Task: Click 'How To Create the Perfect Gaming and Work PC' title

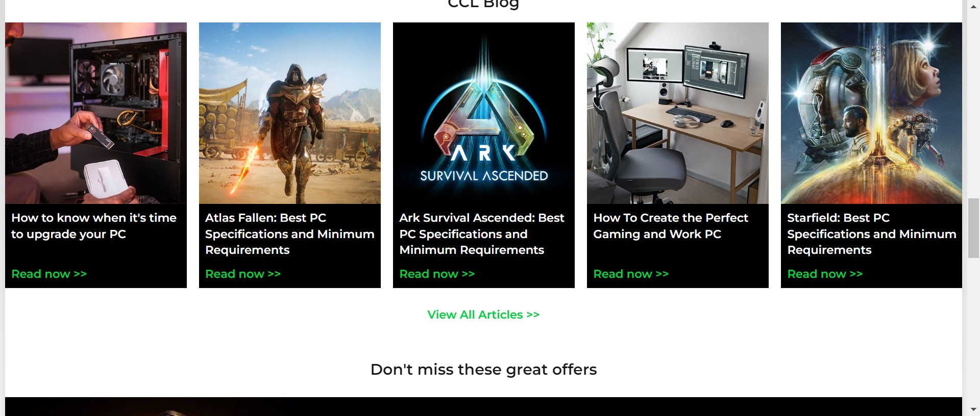Action: coord(671,226)
